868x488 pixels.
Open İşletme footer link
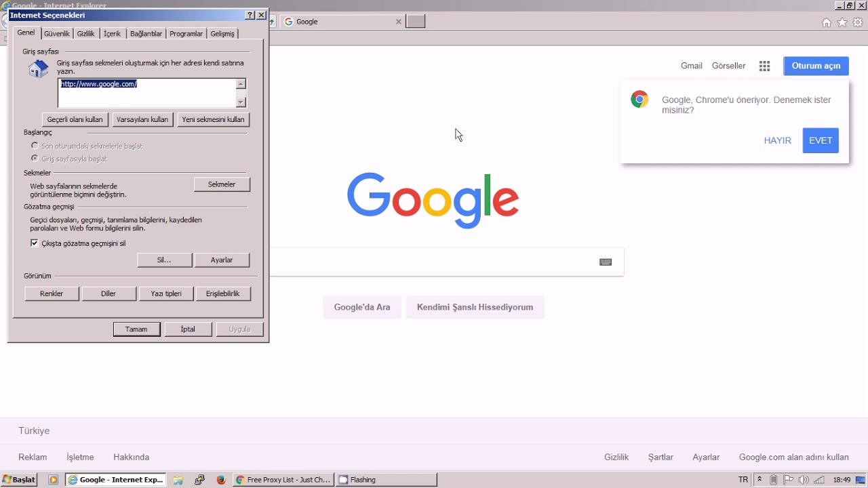tap(80, 457)
